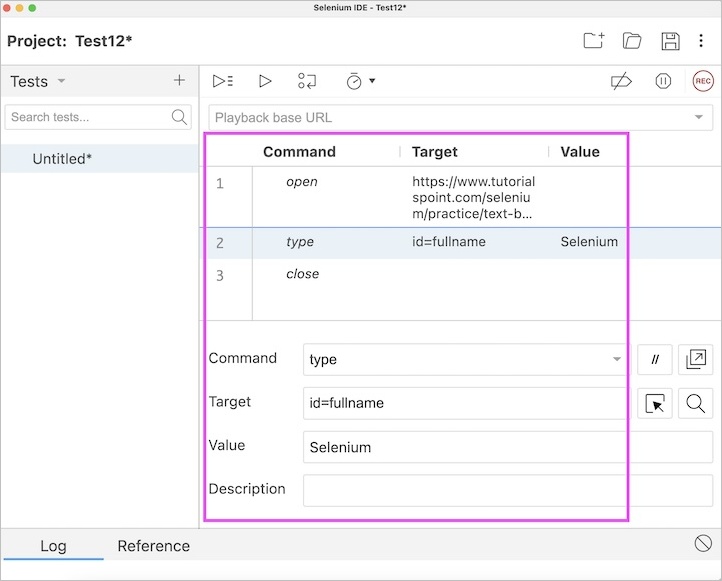722x581 pixels.
Task: Open the more options menu
Action: point(702,41)
